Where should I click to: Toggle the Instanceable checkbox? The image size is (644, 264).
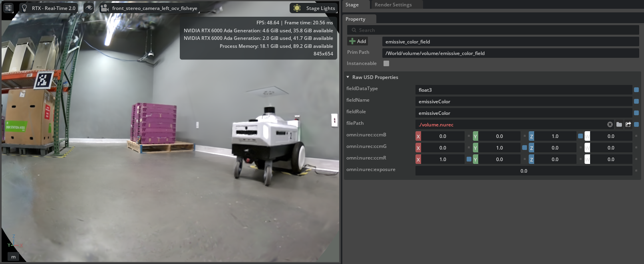pyautogui.click(x=386, y=63)
